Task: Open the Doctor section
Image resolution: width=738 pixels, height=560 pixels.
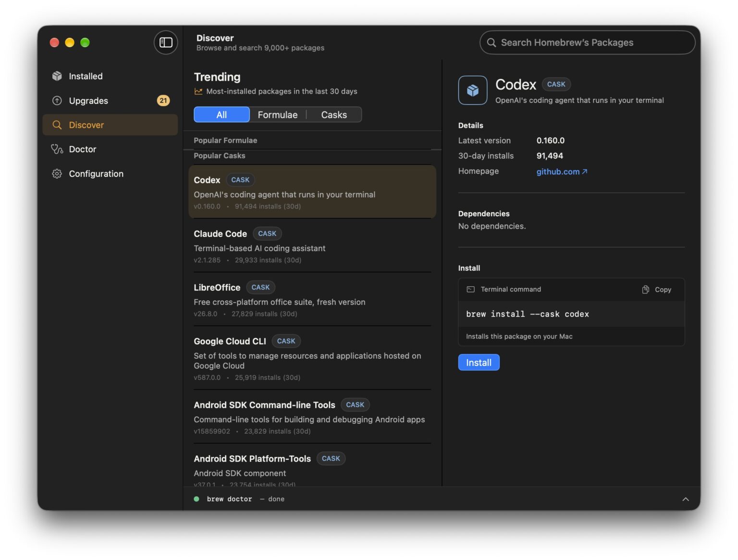Action: coord(110,149)
